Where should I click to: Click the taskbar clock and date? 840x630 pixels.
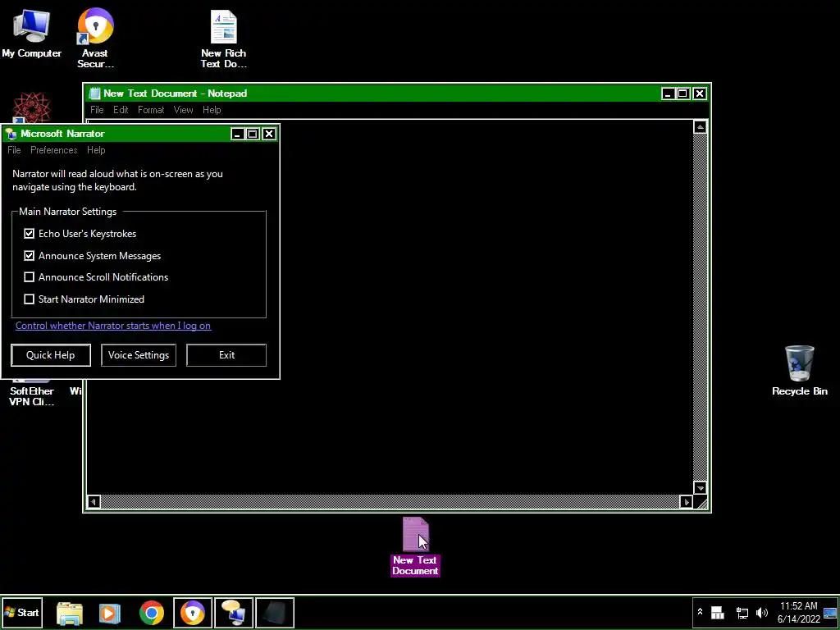point(799,612)
